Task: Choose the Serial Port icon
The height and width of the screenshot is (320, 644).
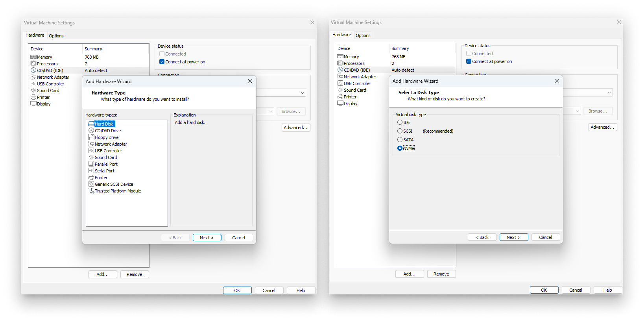Action: click(x=91, y=170)
